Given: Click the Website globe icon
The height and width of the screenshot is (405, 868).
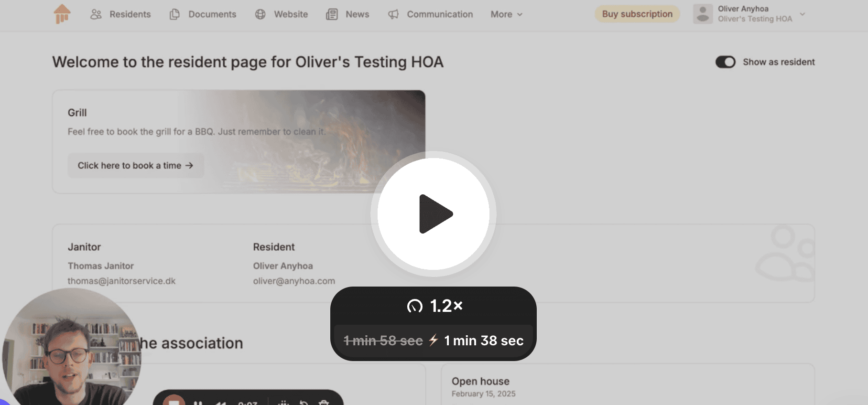Looking at the screenshot, I should [260, 14].
